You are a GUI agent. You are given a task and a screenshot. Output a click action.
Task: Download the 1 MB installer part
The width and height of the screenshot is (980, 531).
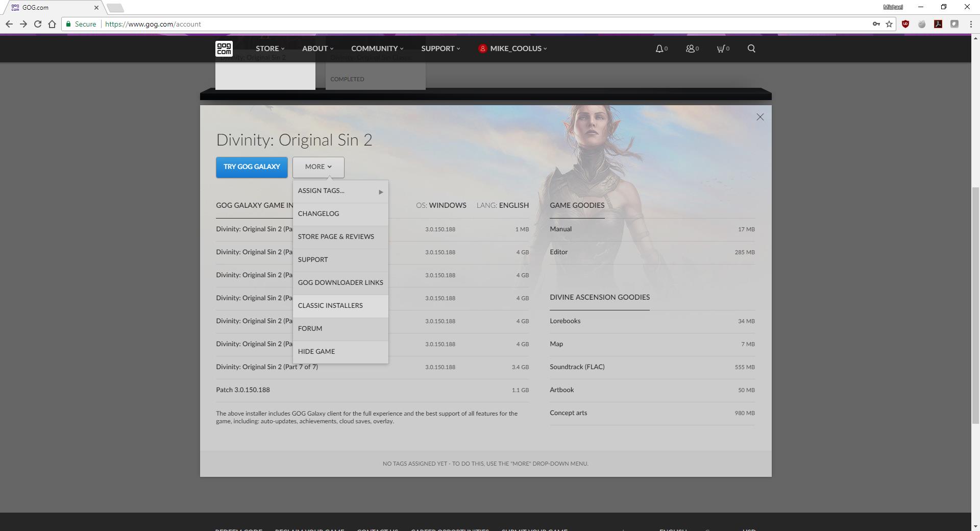(x=372, y=229)
